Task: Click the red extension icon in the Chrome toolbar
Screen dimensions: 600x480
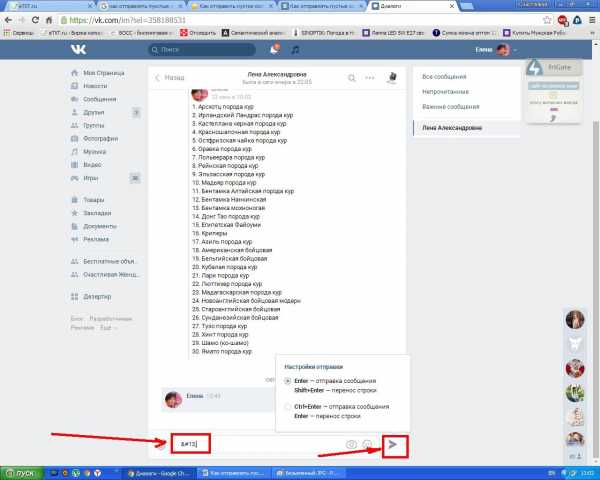Action: [x=562, y=20]
